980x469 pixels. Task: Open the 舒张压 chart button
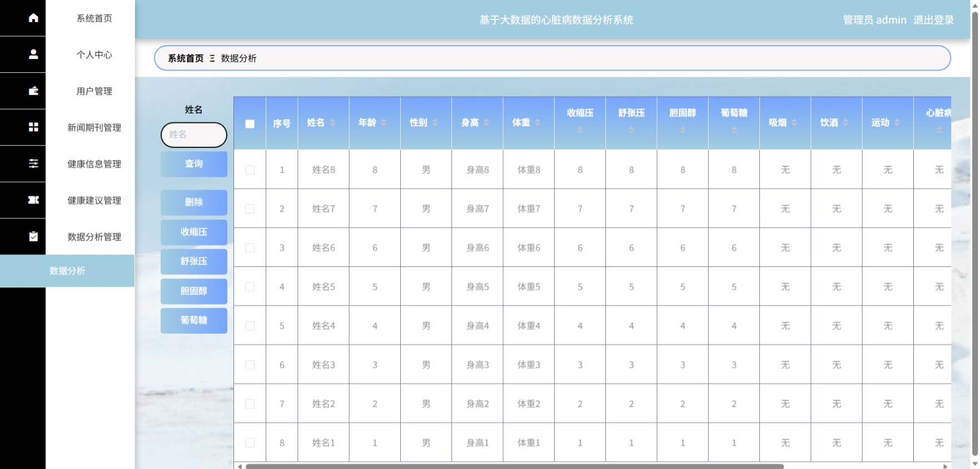(194, 261)
